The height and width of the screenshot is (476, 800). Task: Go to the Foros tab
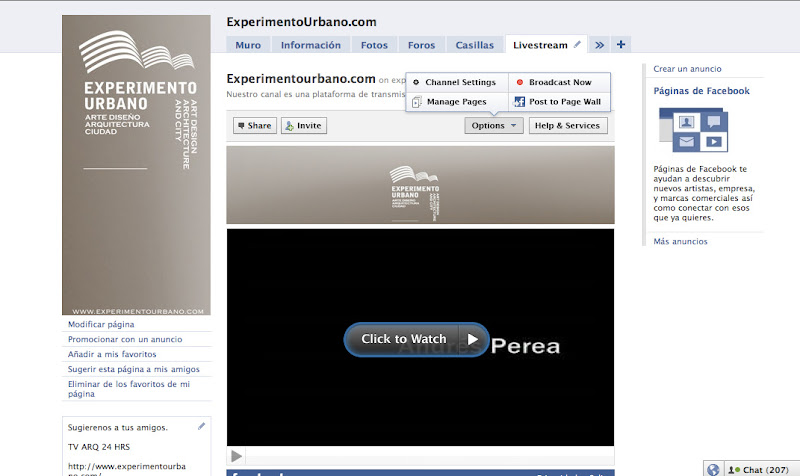tap(421, 45)
